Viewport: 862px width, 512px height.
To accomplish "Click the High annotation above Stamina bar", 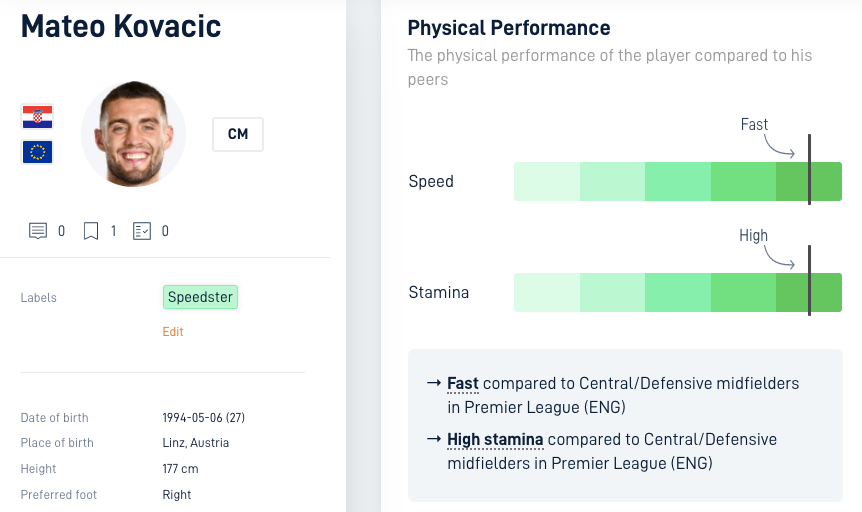I will coord(753,235).
